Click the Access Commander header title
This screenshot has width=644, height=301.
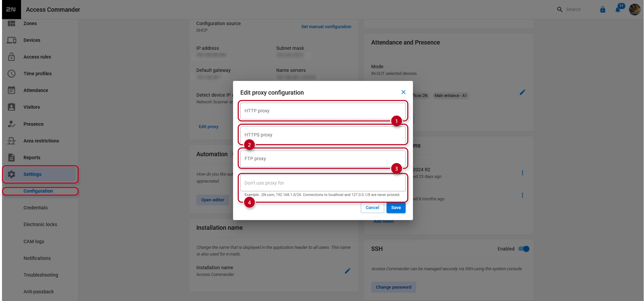coord(53,10)
